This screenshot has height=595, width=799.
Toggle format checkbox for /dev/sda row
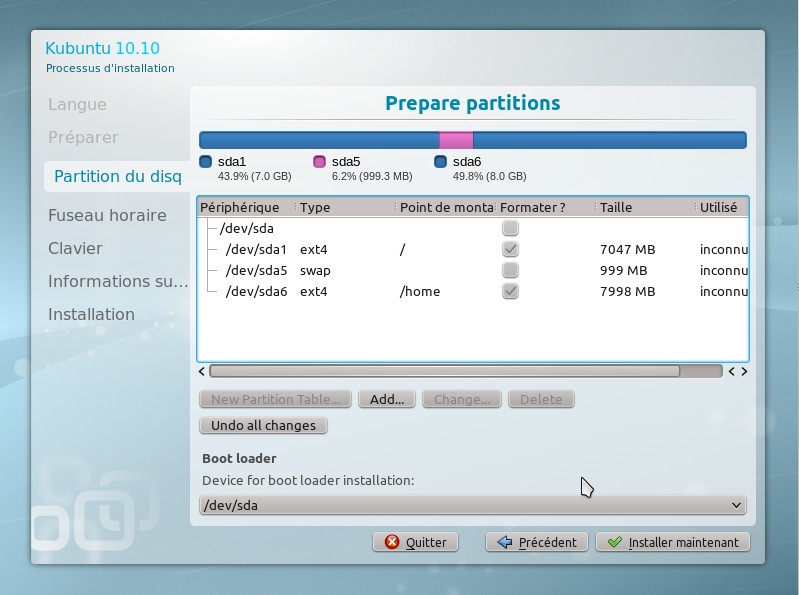click(510, 228)
